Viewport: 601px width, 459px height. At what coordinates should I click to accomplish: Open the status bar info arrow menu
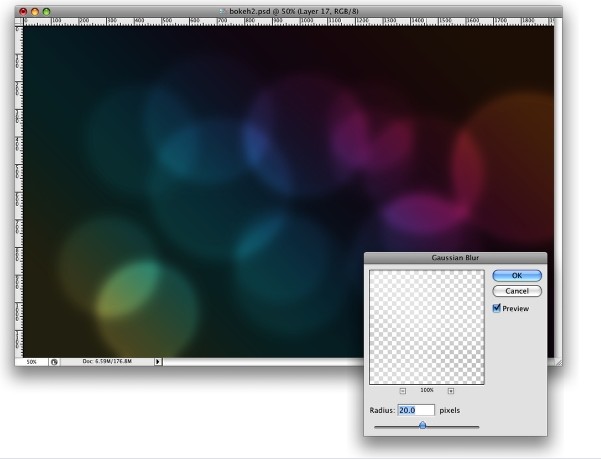[x=157, y=360]
